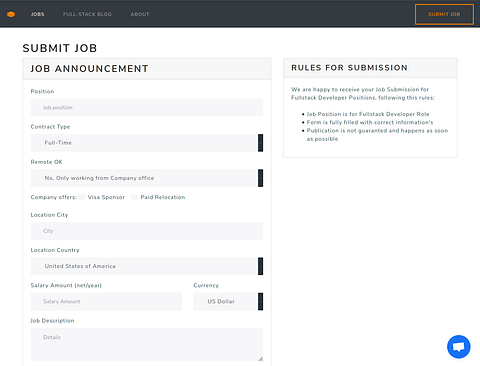Open the Jobs navigation item
The image size is (480, 366).
[x=38, y=14]
